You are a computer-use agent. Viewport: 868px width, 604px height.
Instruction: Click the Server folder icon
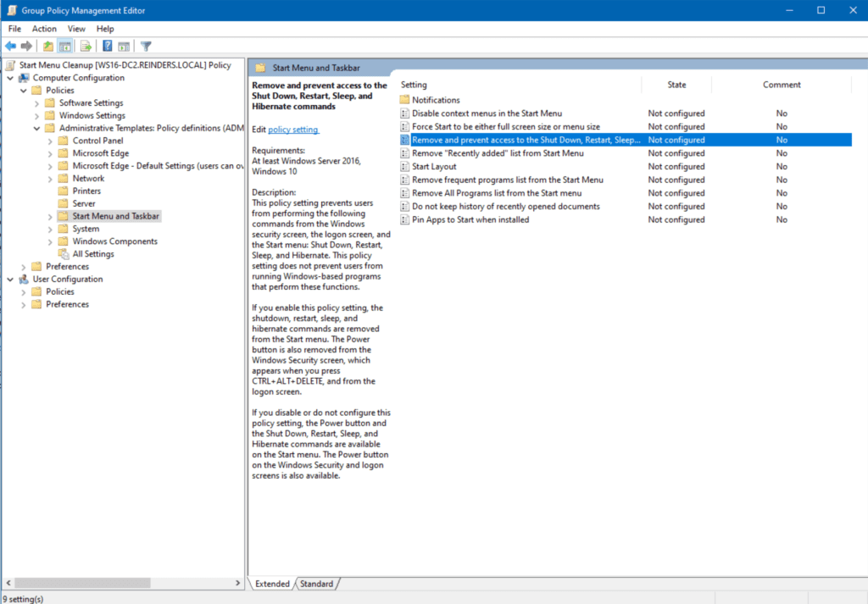click(x=63, y=203)
